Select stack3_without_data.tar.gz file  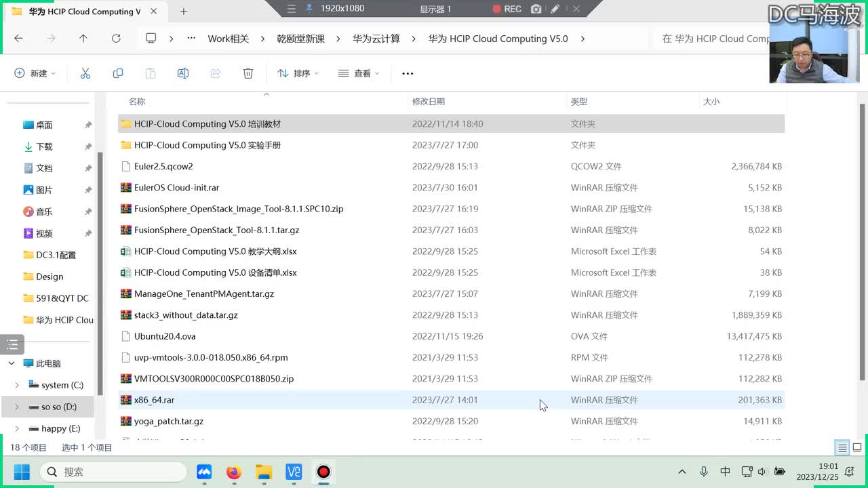point(452,315)
